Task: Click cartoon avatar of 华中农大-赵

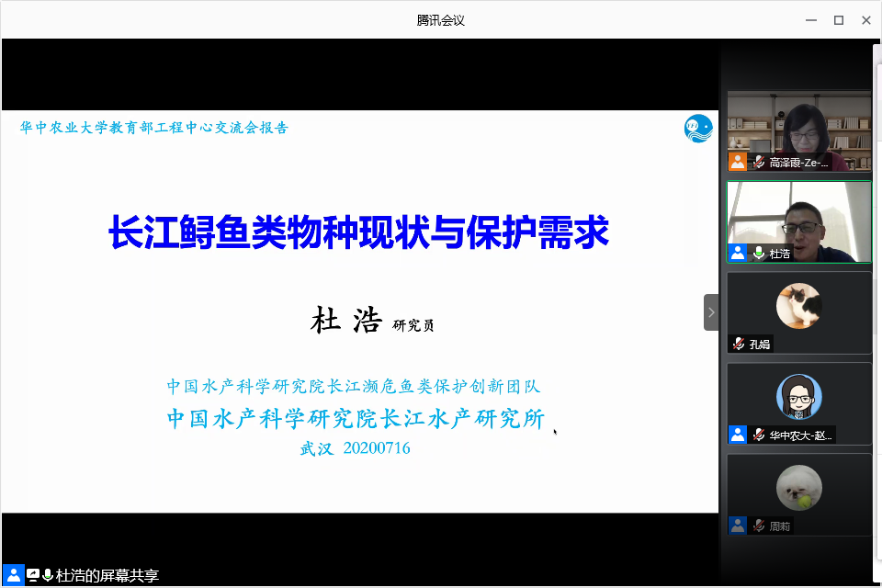Action: click(798, 397)
